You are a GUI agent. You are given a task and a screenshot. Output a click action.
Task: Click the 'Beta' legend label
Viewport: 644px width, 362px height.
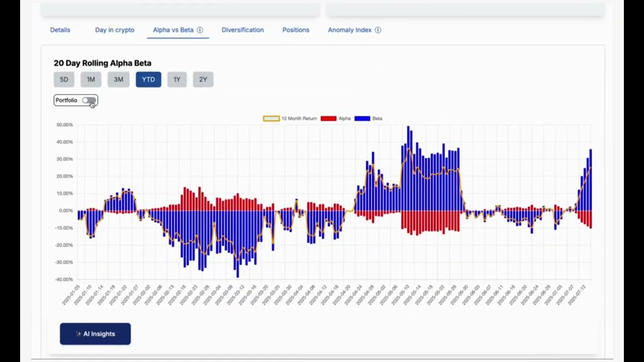point(377,119)
